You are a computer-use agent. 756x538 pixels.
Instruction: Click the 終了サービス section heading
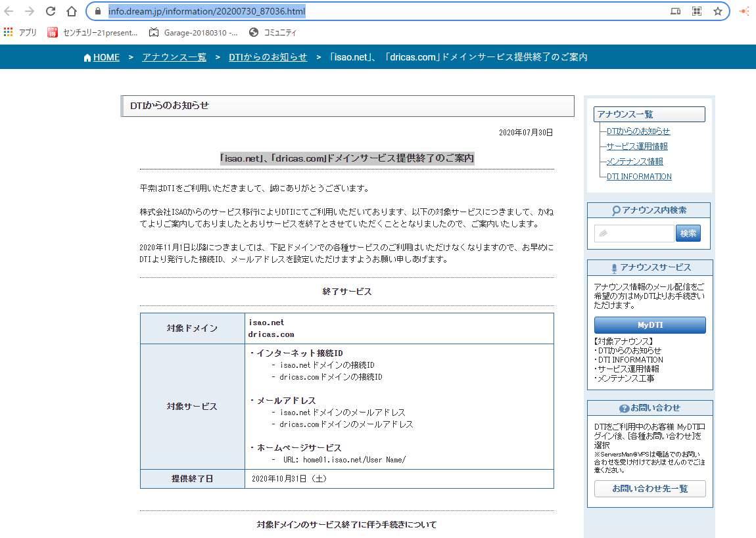pos(347,292)
